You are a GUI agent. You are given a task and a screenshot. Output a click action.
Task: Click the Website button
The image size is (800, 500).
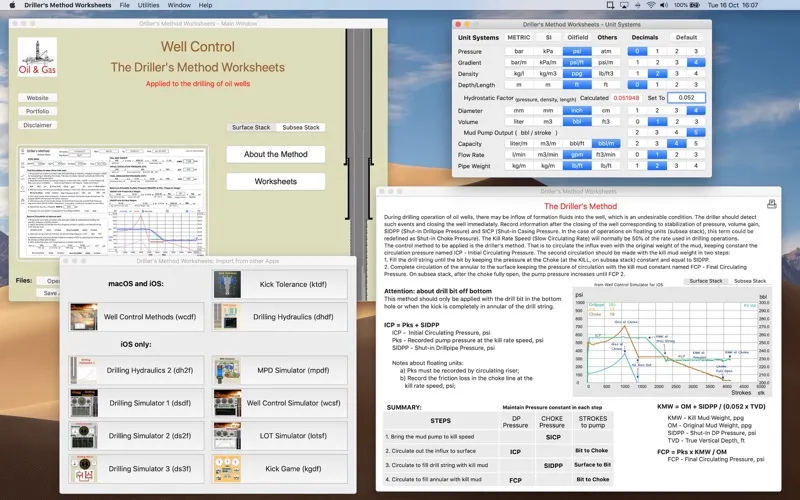point(37,97)
